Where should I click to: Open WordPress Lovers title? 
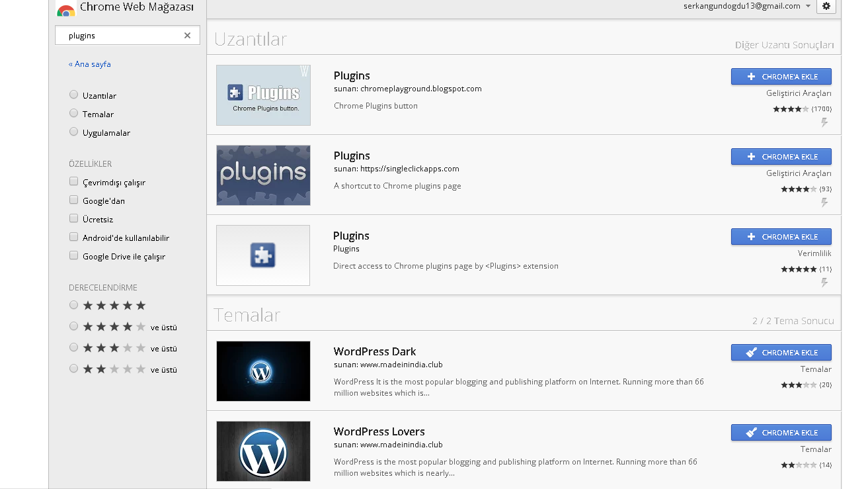[379, 431]
